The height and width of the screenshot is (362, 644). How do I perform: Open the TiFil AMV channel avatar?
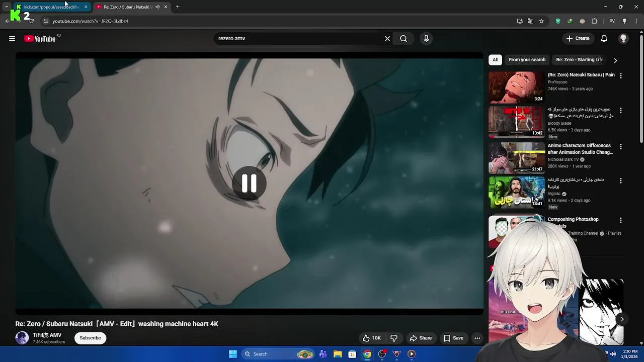22,338
